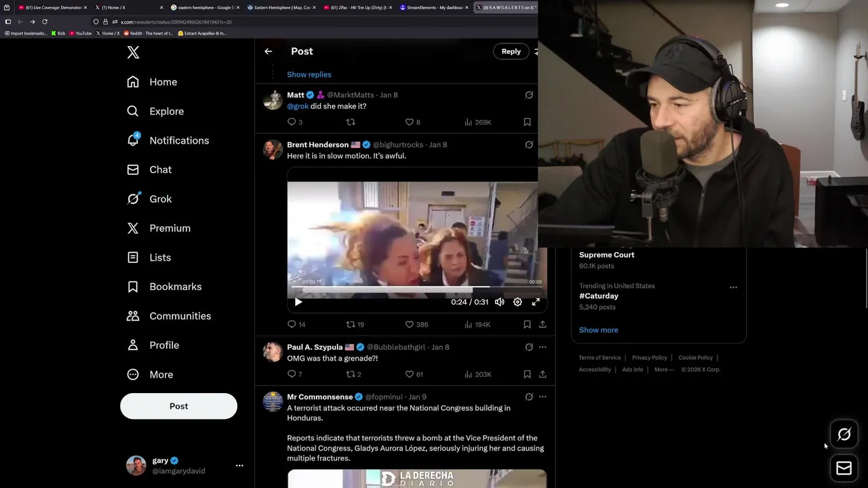868x488 pixels.
Task: Open more options on Mr Commonsense's post
Action: (x=542, y=396)
